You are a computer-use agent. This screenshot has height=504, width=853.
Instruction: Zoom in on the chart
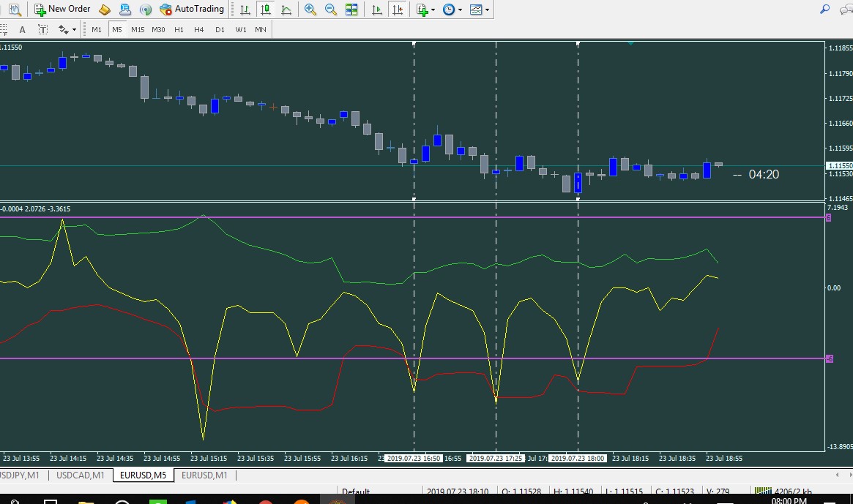(x=310, y=10)
